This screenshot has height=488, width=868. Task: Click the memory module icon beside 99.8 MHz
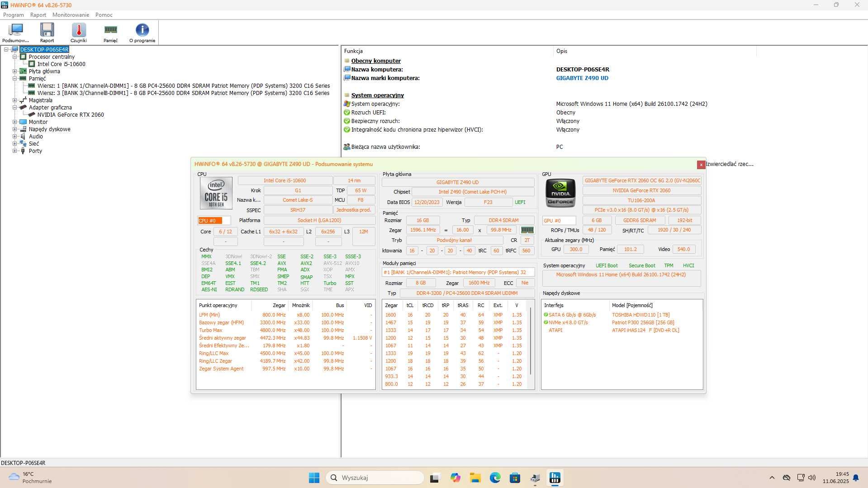[527, 230]
